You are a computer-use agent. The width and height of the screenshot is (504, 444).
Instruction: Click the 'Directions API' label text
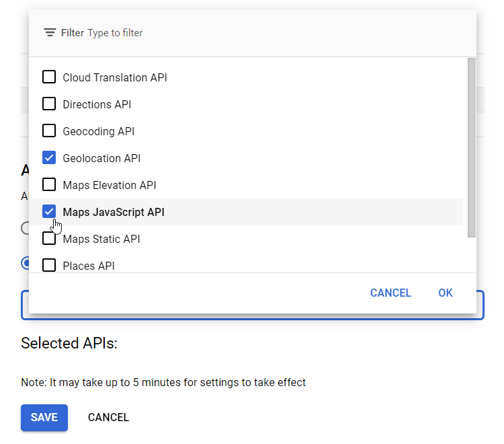[97, 104]
